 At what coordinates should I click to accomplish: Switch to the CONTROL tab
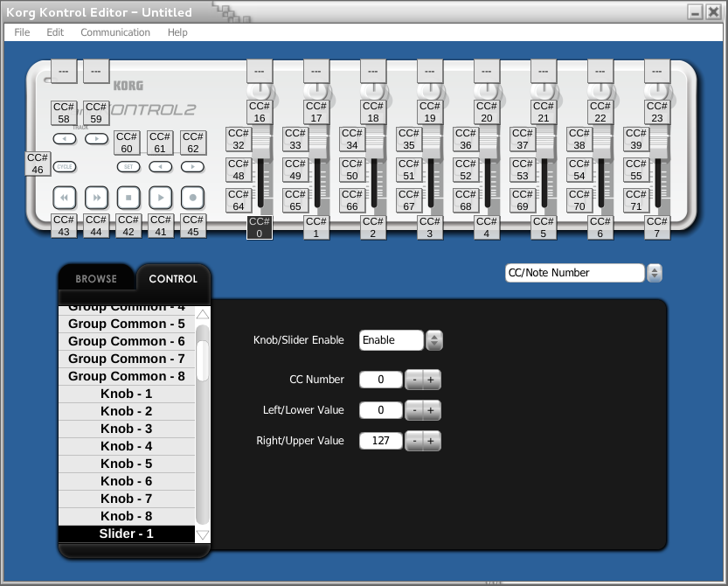pyautogui.click(x=173, y=278)
